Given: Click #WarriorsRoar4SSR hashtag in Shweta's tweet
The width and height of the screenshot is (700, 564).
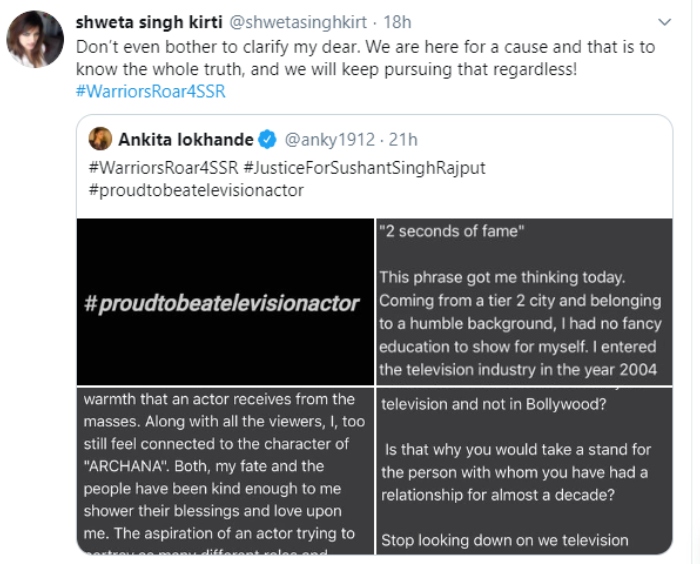Looking at the screenshot, I should [x=151, y=92].
